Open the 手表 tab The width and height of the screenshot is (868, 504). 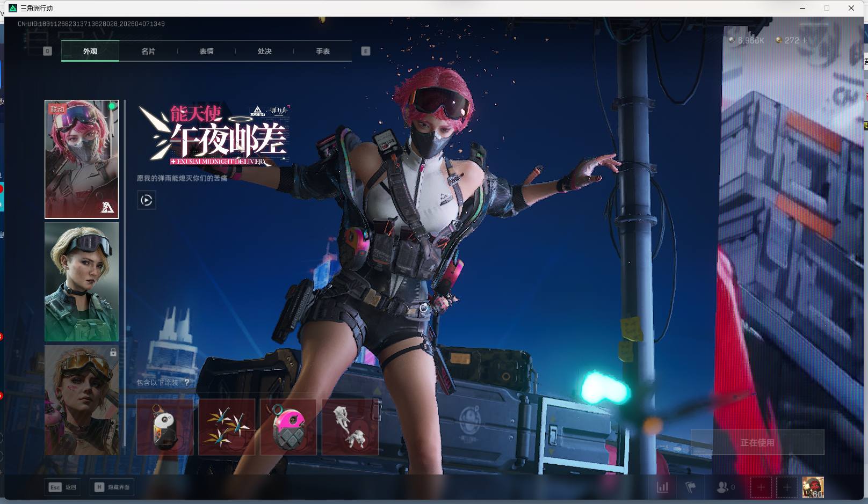tap(323, 51)
